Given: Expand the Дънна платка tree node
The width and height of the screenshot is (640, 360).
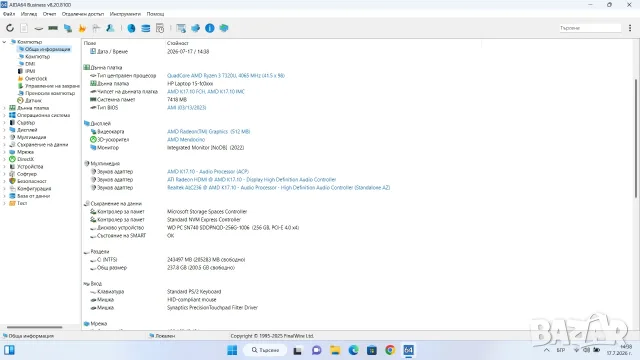Looking at the screenshot, I should coord(4,108).
